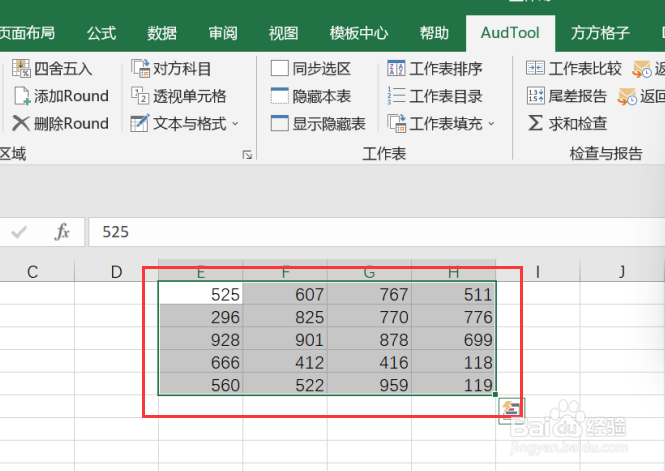Viewport: 665px width, 471px height.
Task: Click the 四舍五入 button label
Action: [x=63, y=68]
